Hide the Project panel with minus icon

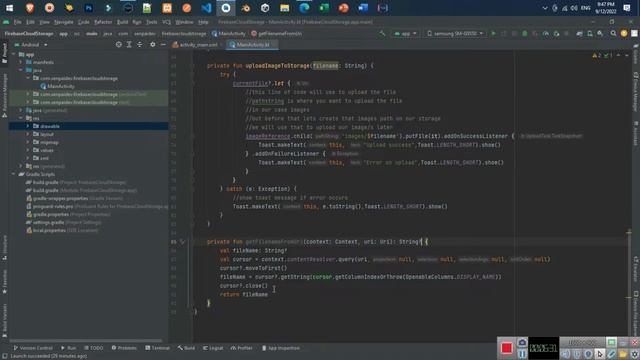[x=163, y=44]
